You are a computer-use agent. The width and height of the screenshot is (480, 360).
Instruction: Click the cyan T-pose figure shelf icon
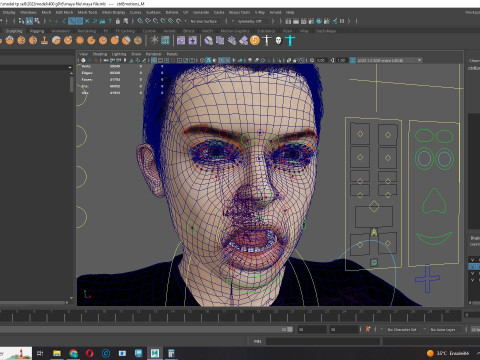point(290,41)
